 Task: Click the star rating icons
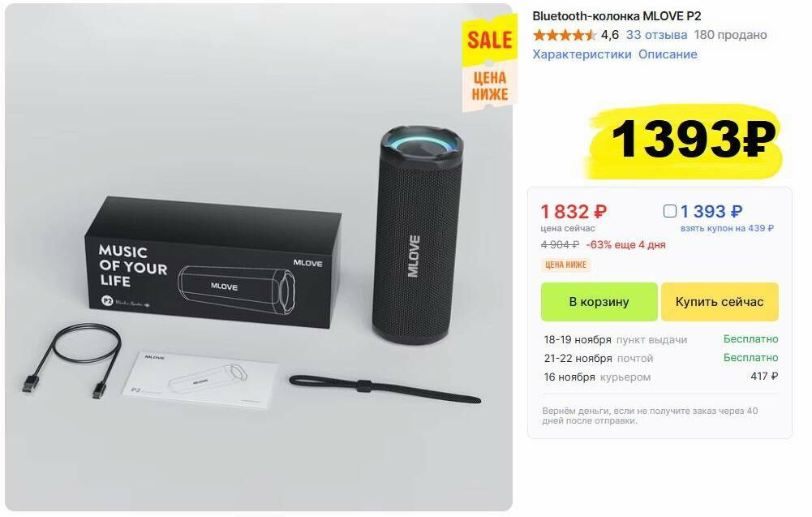[565, 35]
